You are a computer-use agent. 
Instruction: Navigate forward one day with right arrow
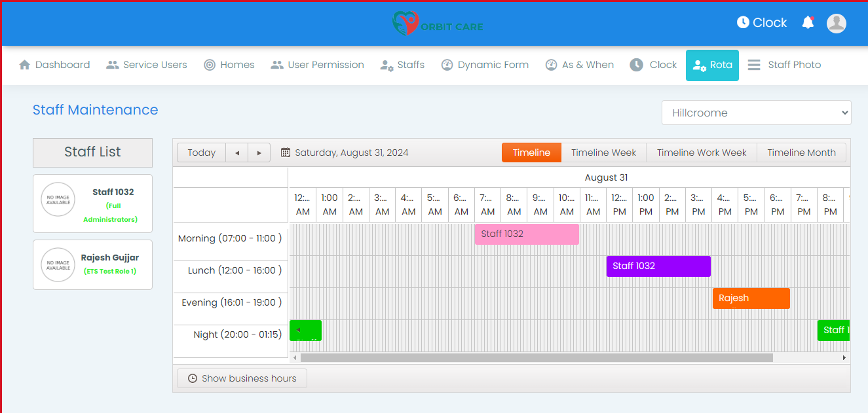click(x=259, y=152)
